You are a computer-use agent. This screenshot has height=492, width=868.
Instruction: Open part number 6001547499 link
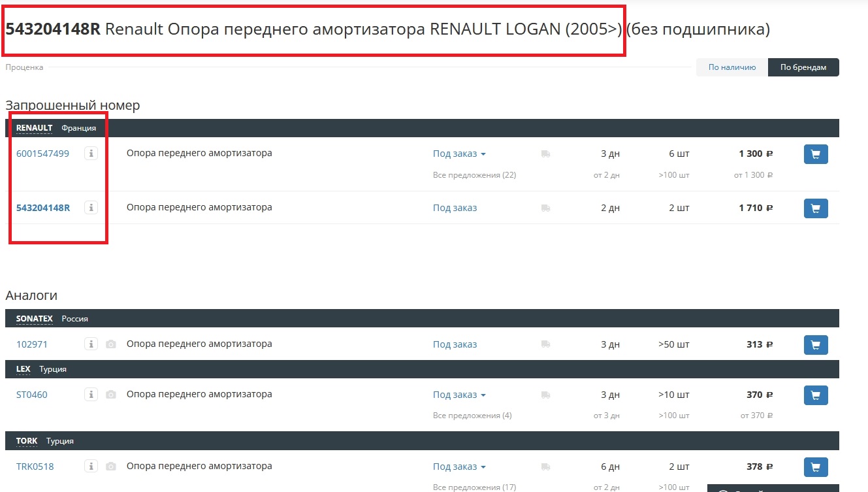point(42,154)
